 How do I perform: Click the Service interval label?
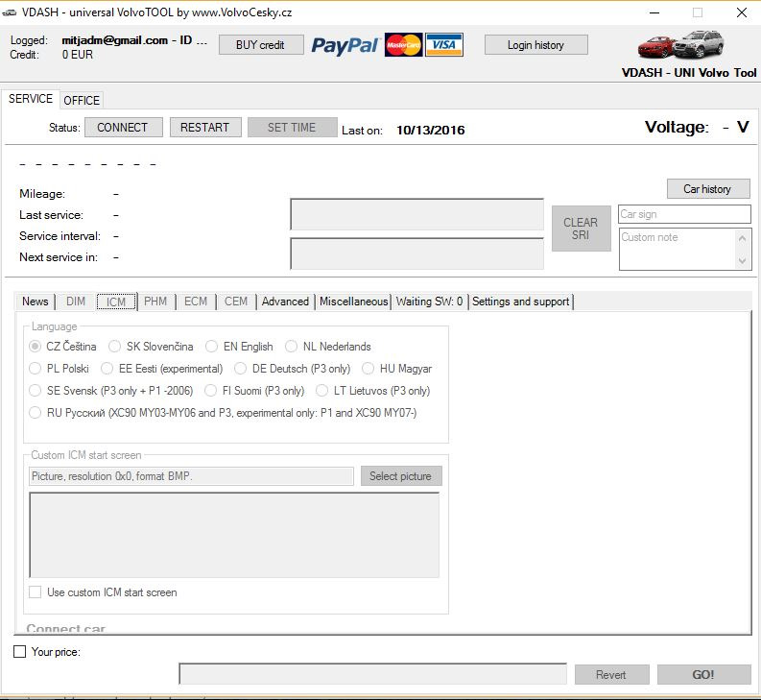60,236
